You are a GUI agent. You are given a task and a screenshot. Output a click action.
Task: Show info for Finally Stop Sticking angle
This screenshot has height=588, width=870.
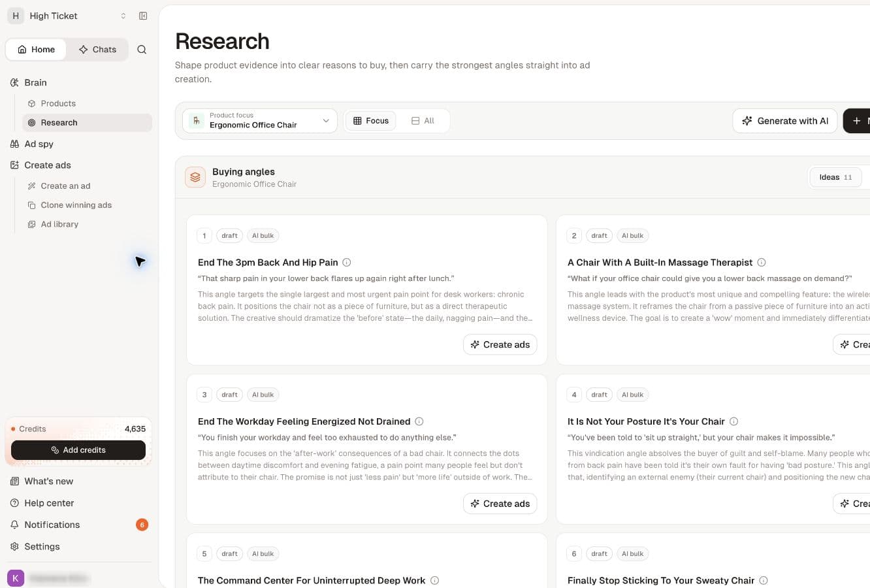pos(764,580)
